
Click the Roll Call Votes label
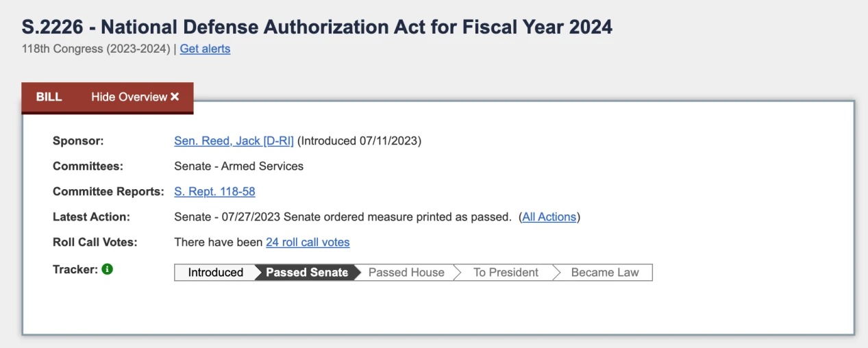(x=95, y=243)
